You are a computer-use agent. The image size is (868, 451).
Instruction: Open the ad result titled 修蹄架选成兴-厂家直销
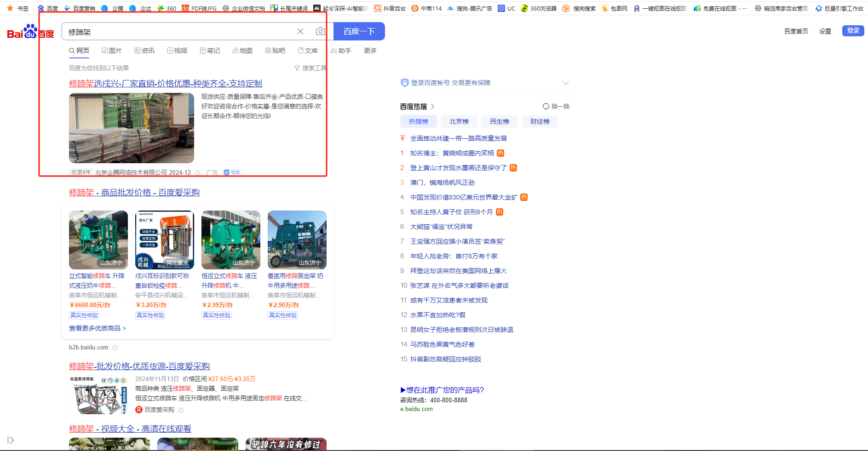click(x=166, y=83)
